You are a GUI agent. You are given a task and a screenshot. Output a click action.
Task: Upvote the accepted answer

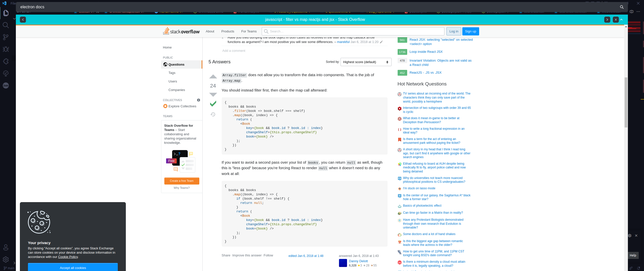tap(213, 77)
